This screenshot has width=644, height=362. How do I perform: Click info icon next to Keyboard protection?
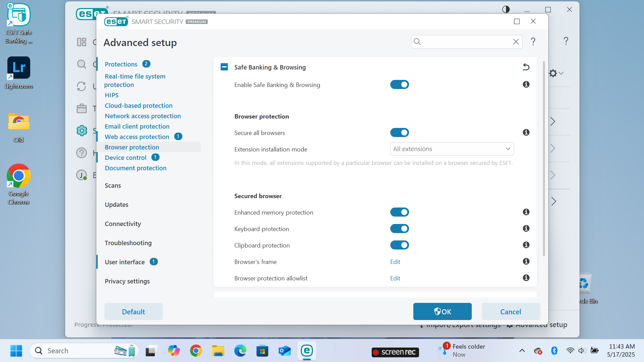[x=526, y=229]
